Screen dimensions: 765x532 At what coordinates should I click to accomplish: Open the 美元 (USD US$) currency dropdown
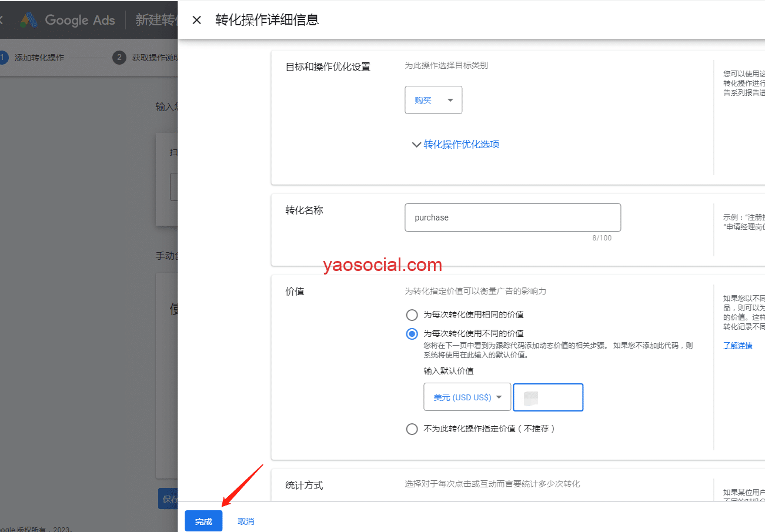click(467, 397)
